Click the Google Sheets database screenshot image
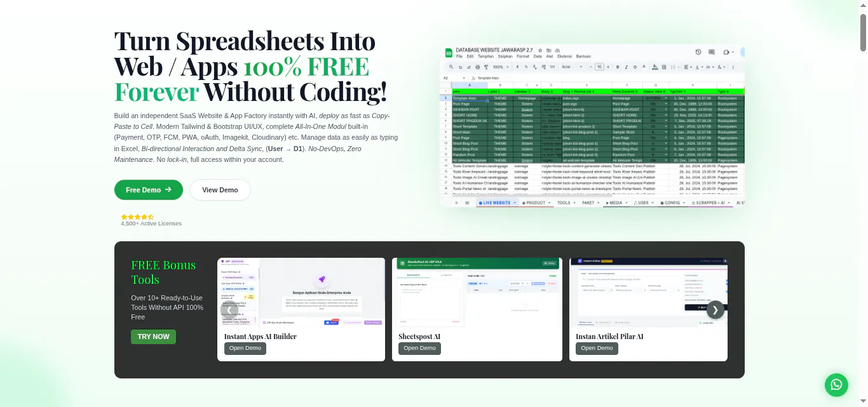 coord(592,126)
